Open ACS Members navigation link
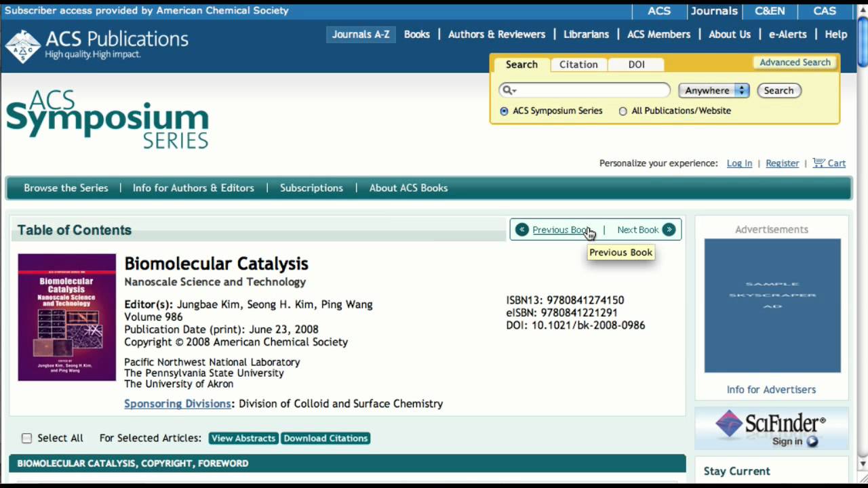 tap(658, 35)
